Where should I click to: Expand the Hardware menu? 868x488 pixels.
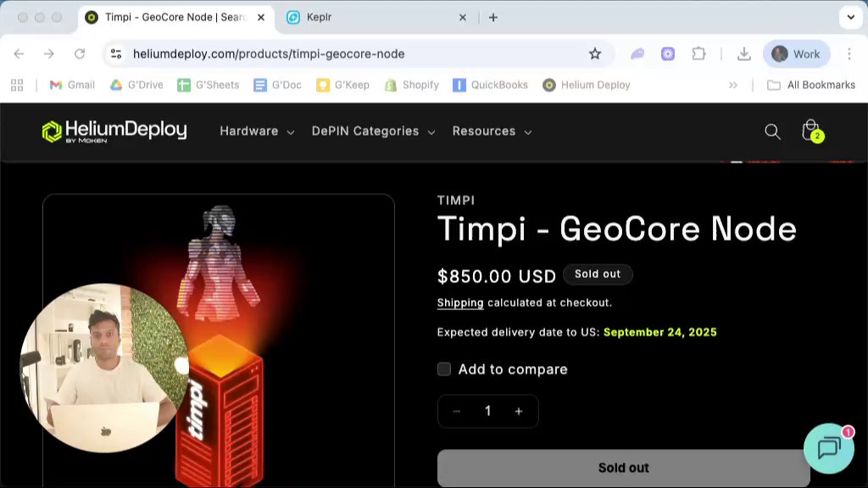pos(257,131)
